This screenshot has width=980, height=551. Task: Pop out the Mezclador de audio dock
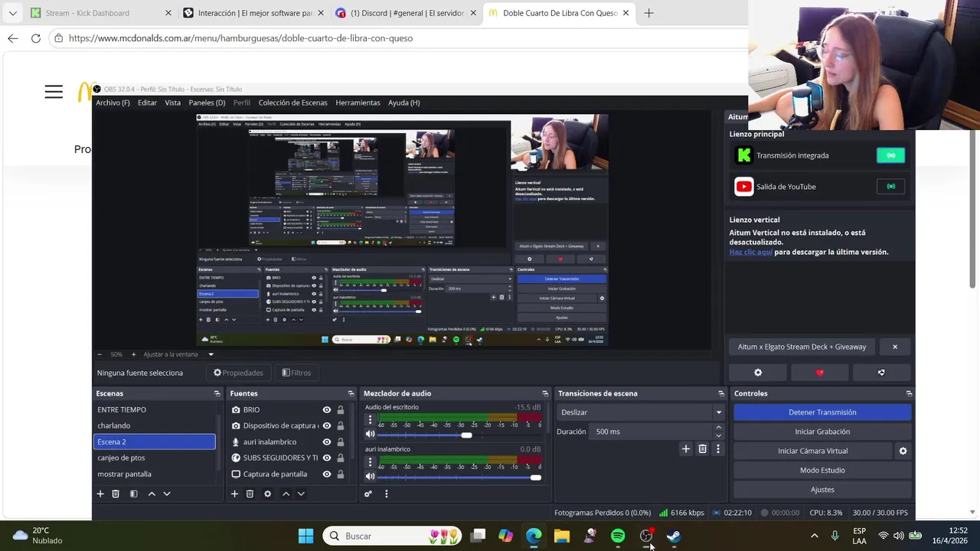pos(545,393)
